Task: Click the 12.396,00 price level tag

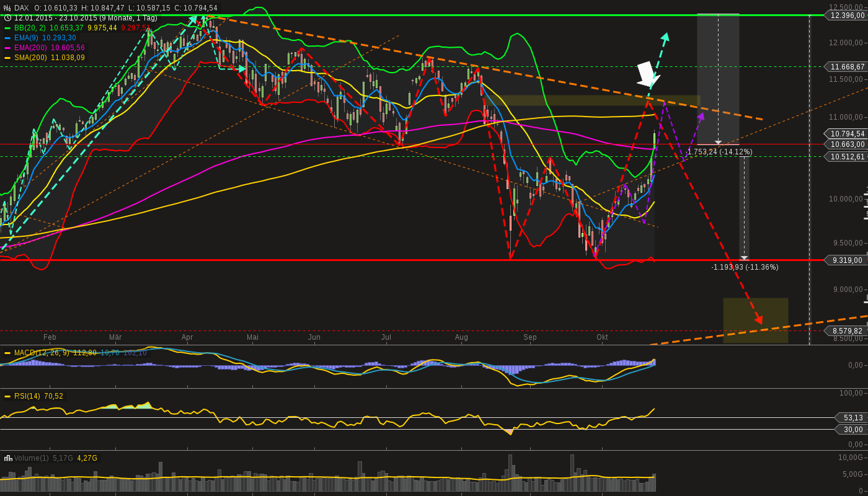Action: pyautogui.click(x=846, y=15)
